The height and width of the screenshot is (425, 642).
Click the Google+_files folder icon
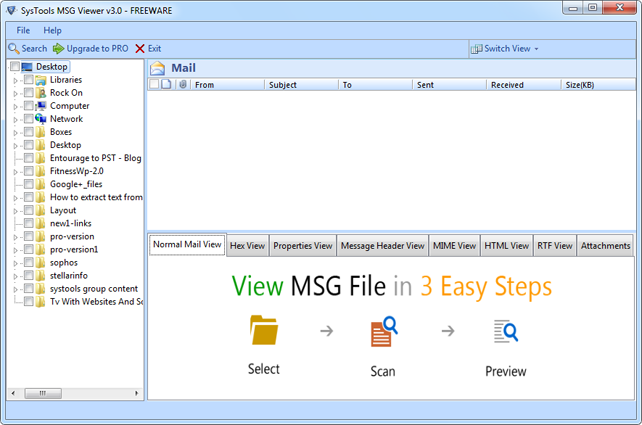click(41, 184)
